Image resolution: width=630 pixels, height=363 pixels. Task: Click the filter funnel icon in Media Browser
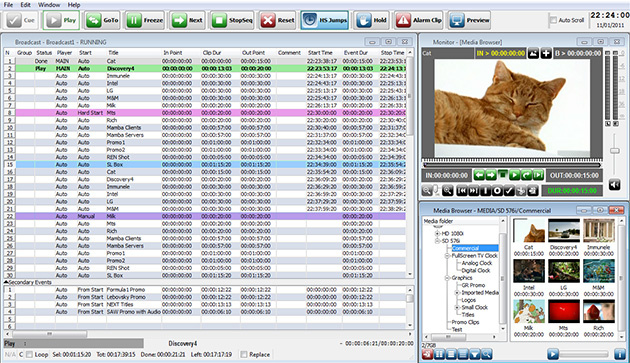[x=475, y=354]
